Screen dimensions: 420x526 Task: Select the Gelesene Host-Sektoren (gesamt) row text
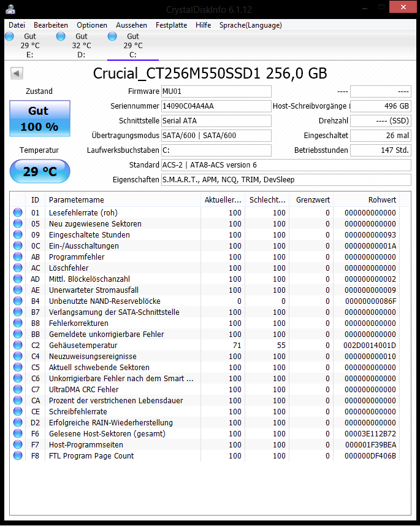pyautogui.click(x=107, y=434)
